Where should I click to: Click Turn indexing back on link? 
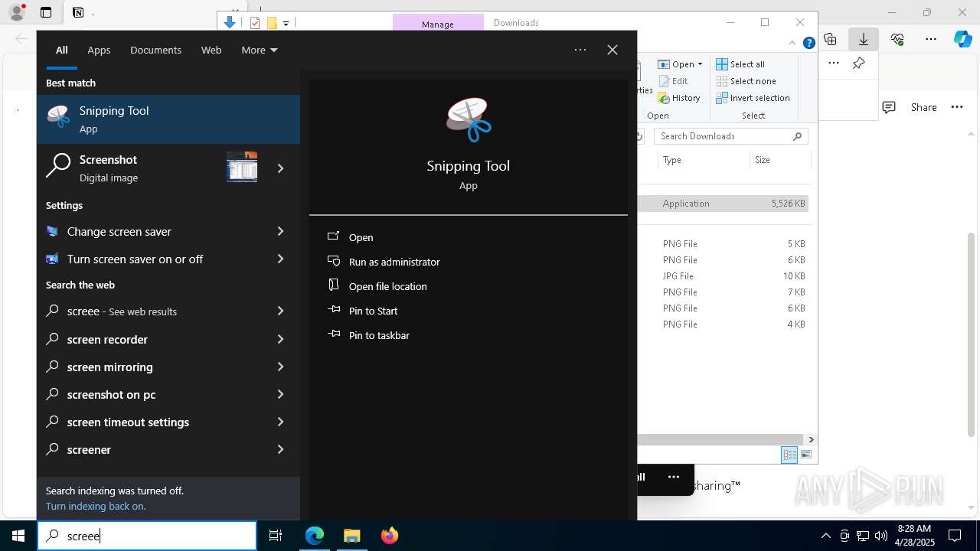tap(96, 506)
